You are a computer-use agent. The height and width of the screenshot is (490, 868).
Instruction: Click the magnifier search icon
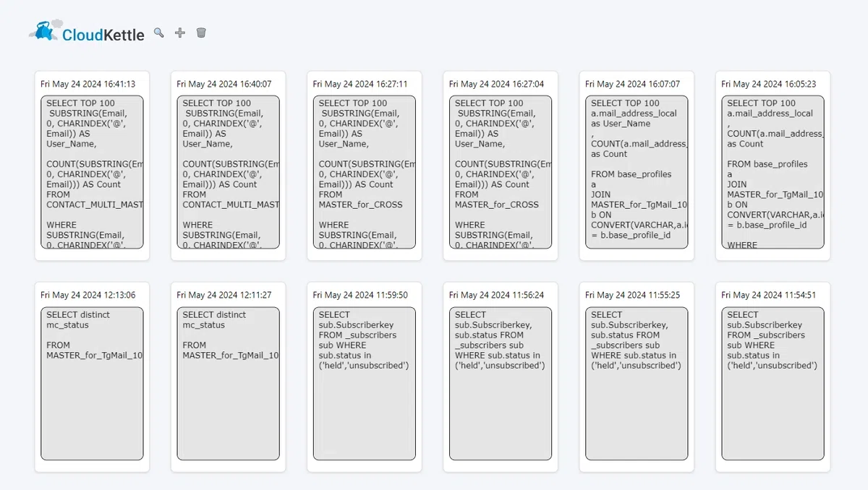click(x=159, y=33)
